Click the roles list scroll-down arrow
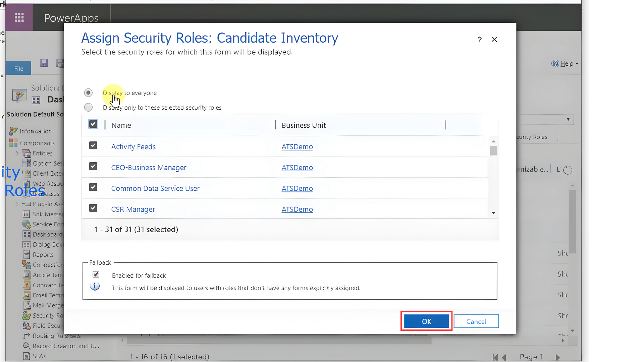This screenshot has height=362, width=644. point(493,213)
